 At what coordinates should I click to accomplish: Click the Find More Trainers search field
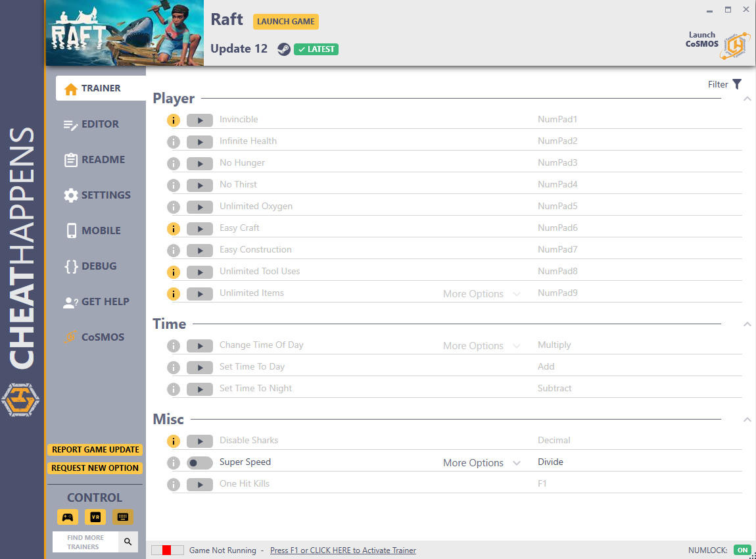[85, 542]
